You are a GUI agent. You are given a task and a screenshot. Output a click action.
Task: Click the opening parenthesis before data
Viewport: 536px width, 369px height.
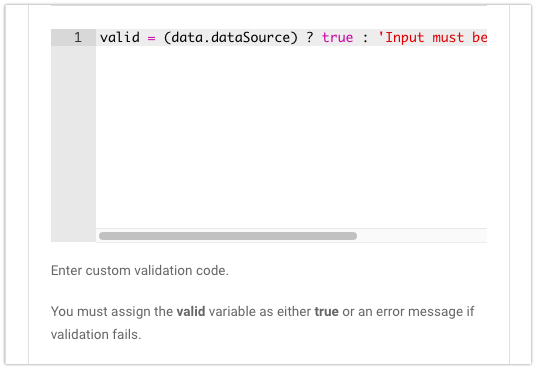click(x=167, y=37)
